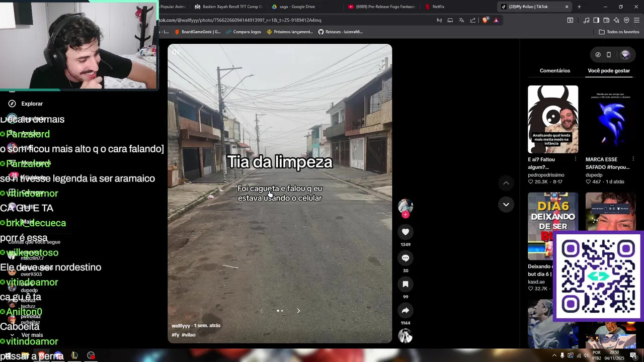644x362 pixels.
Task: Click the dupedp username under recommended video
Action: coord(594,175)
